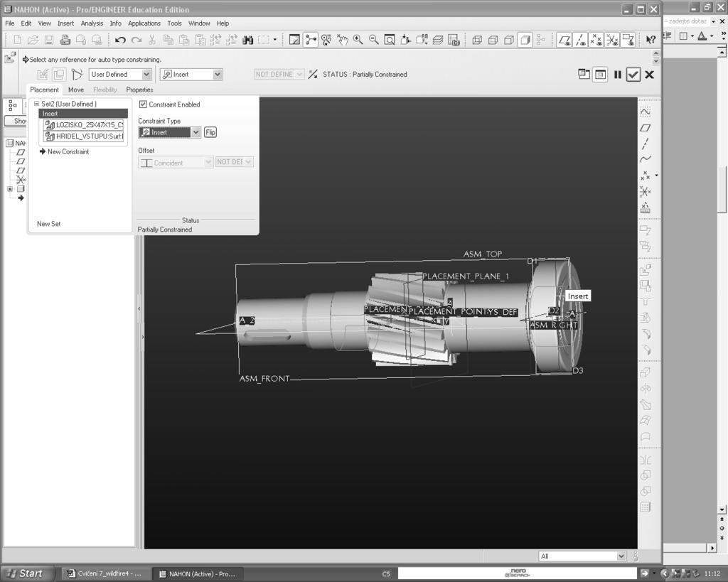Open the selection box tool dropdown arrow

(275, 40)
